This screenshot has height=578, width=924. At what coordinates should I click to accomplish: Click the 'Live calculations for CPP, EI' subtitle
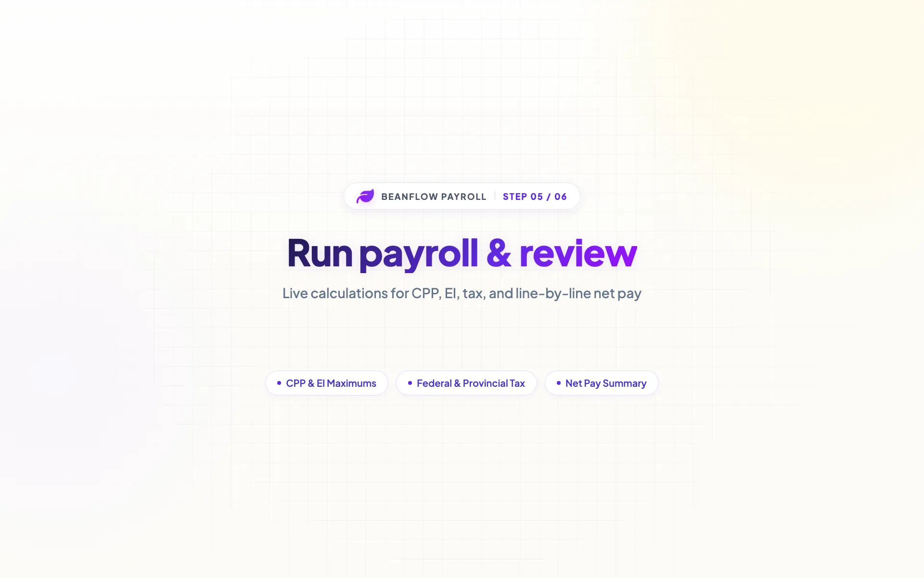pyautogui.click(x=462, y=293)
